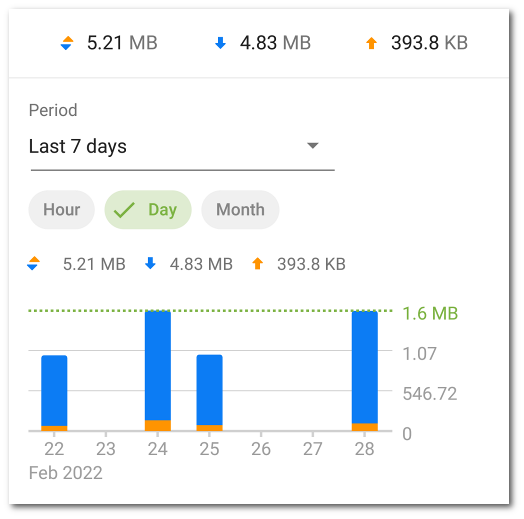Select the Day granularity chip

(x=148, y=210)
